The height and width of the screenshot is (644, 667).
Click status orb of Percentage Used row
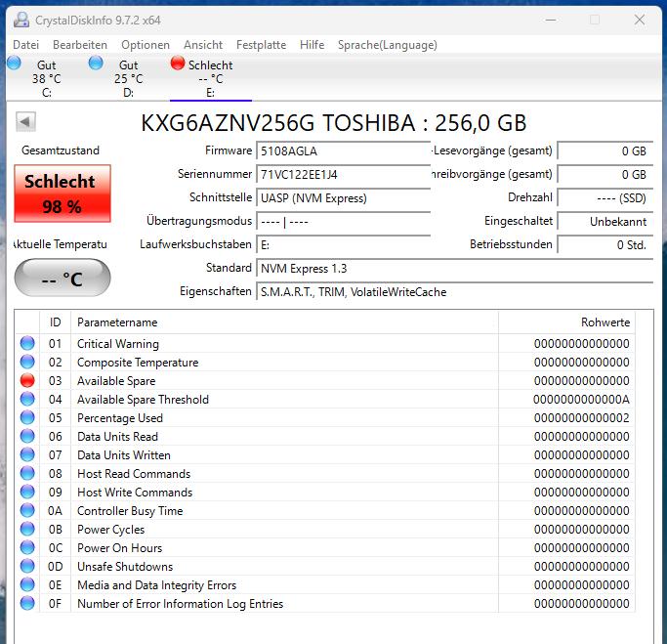coord(27,417)
